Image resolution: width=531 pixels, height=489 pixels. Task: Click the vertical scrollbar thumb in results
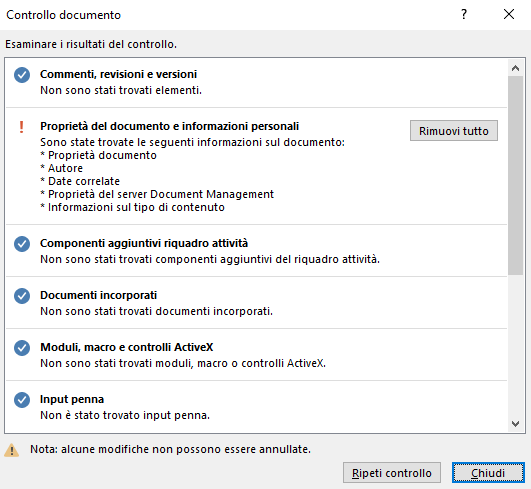click(515, 175)
